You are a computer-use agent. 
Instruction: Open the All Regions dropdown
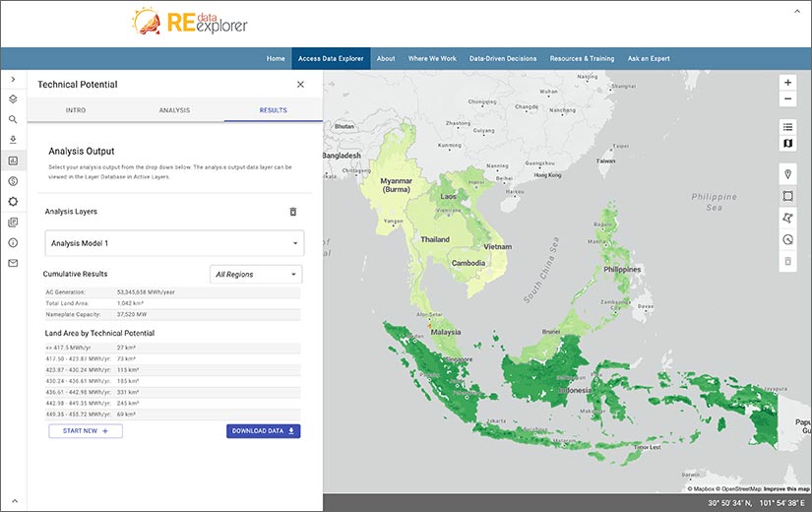click(256, 275)
